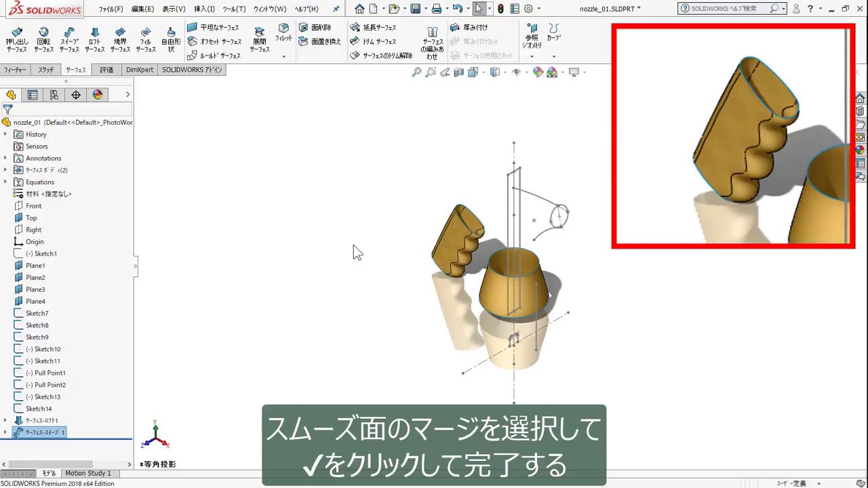Open the Options gear icon
The height and width of the screenshot is (488, 868).
pos(528,9)
